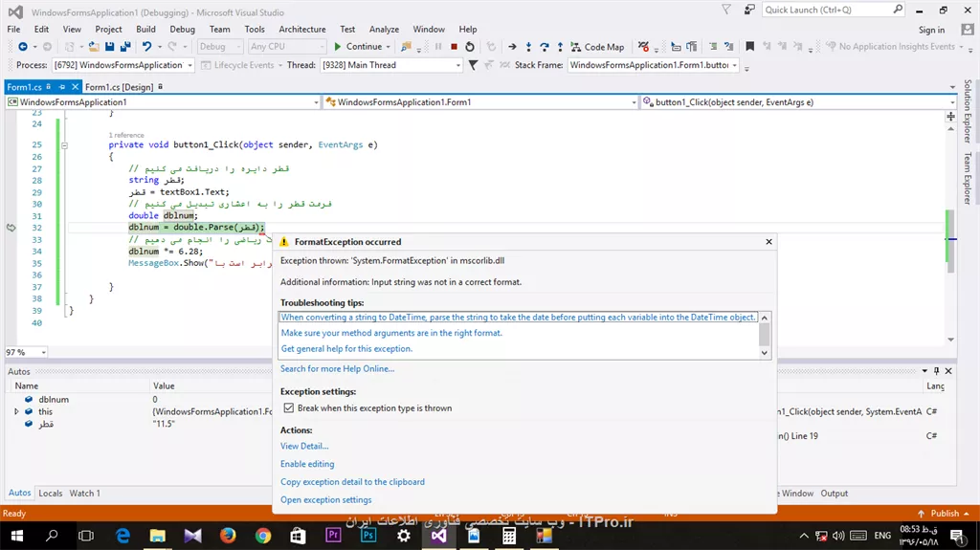Click the Save All icon
The height and width of the screenshot is (550, 980).
tap(125, 47)
